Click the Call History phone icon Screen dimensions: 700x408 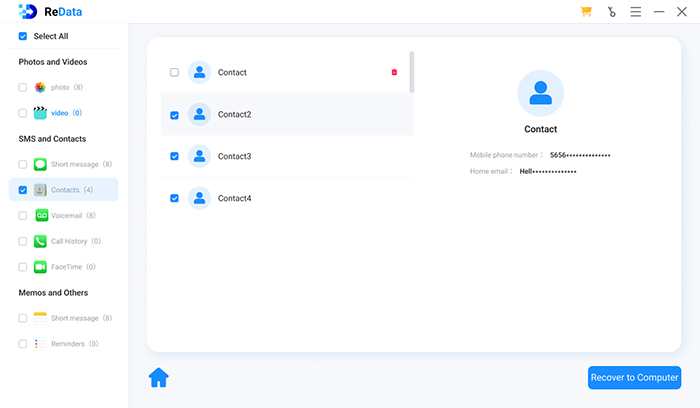[40, 241]
